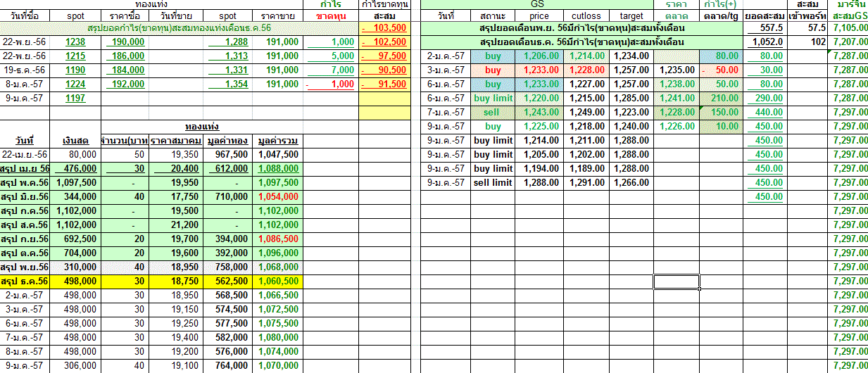
Task: Select the gold value '758,000'
Action: click(x=227, y=267)
